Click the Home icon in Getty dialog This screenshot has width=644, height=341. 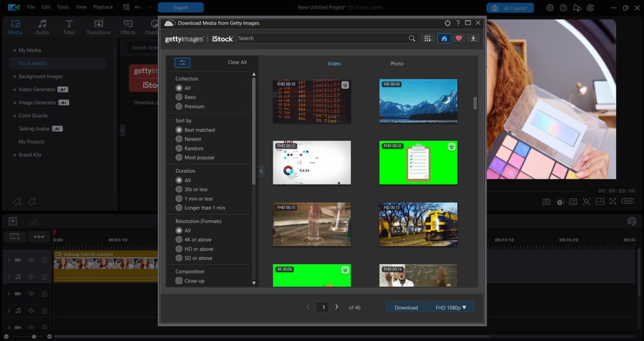pos(444,39)
